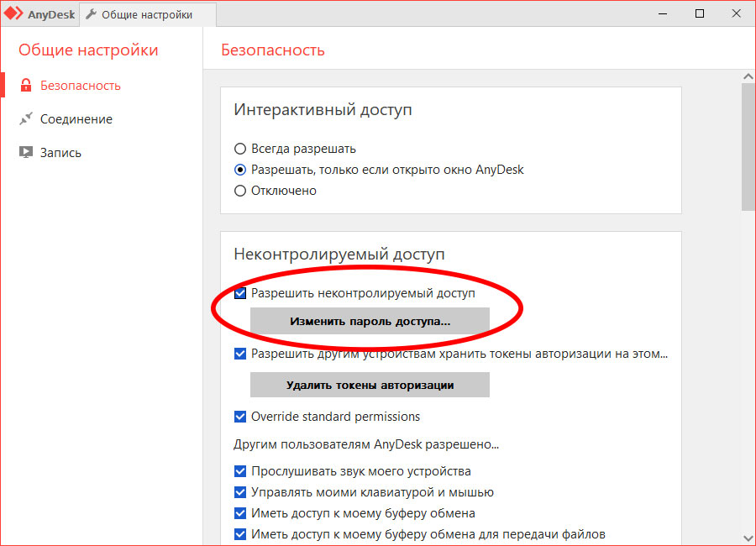Click Изменить пароль доступа button
This screenshot has height=546, width=756.
(370, 321)
